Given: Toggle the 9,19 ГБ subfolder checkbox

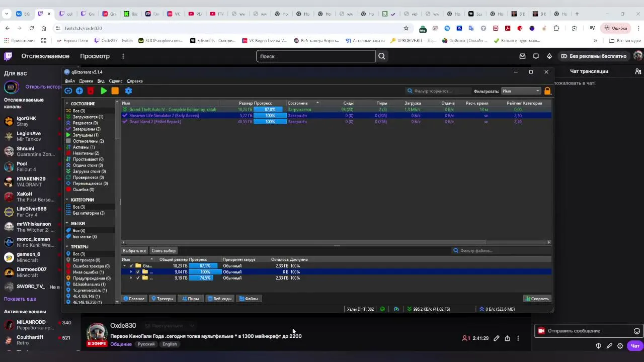Looking at the screenshot, I should (138, 278).
